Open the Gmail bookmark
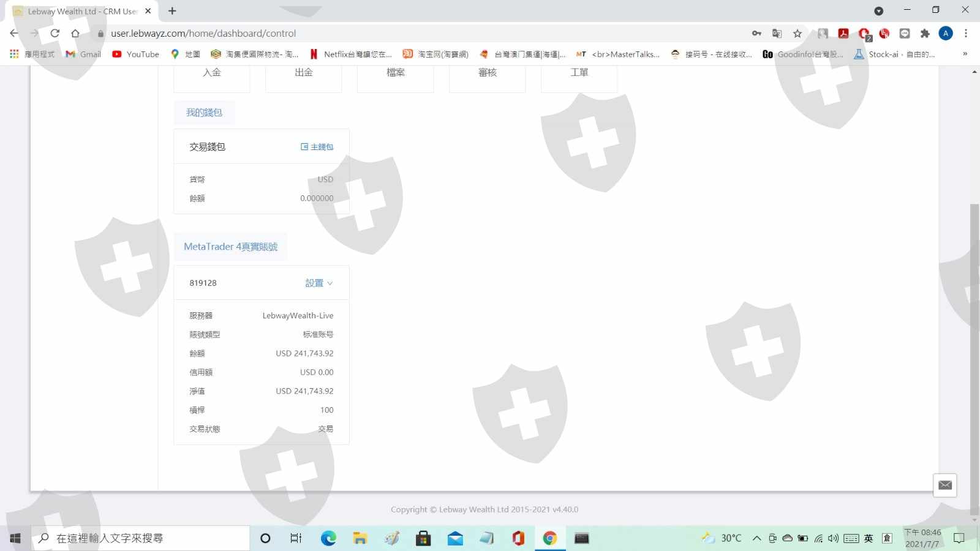980x551 pixels. point(83,54)
